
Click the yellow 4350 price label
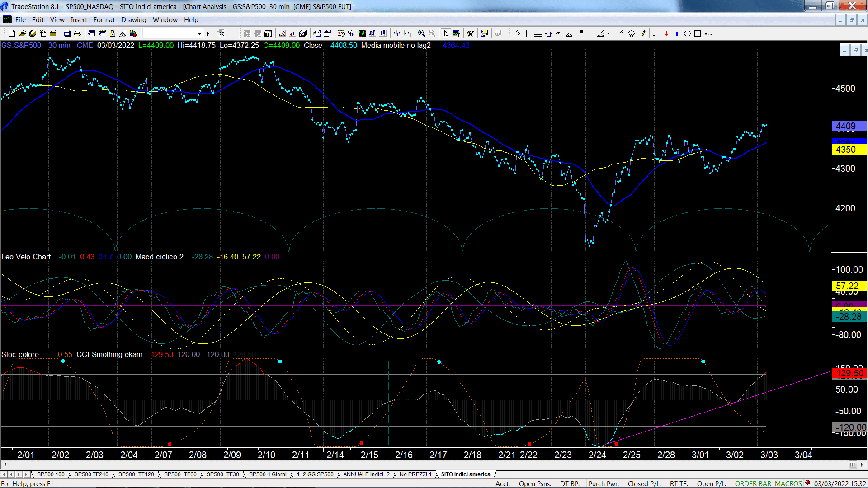pyautogui.click(x=849, y=150)
